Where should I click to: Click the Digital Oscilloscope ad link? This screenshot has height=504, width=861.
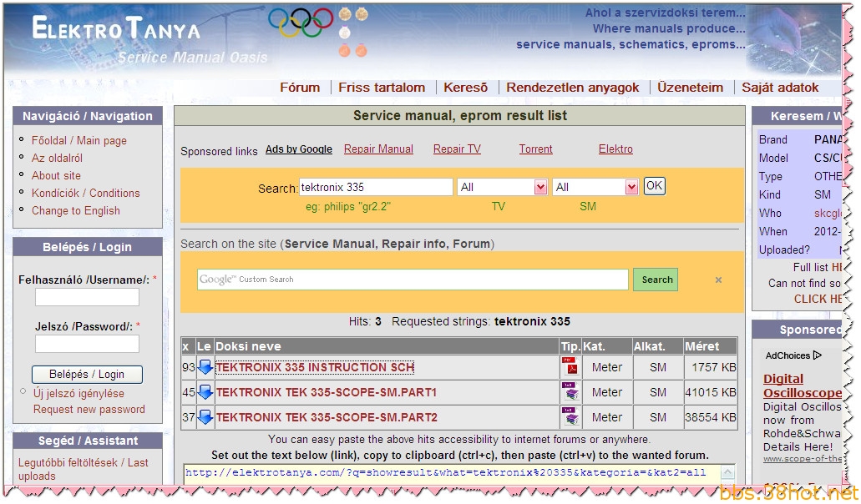pos(803,386)
